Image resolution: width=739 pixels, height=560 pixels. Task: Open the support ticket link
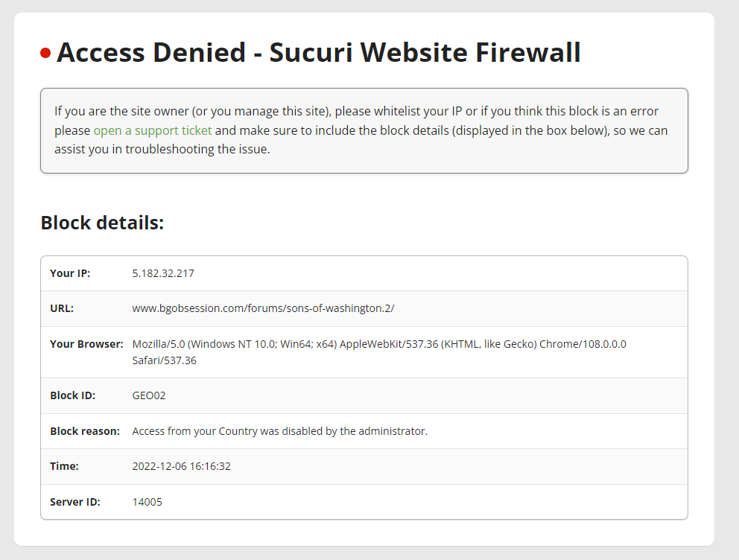[x=153, y=130]
